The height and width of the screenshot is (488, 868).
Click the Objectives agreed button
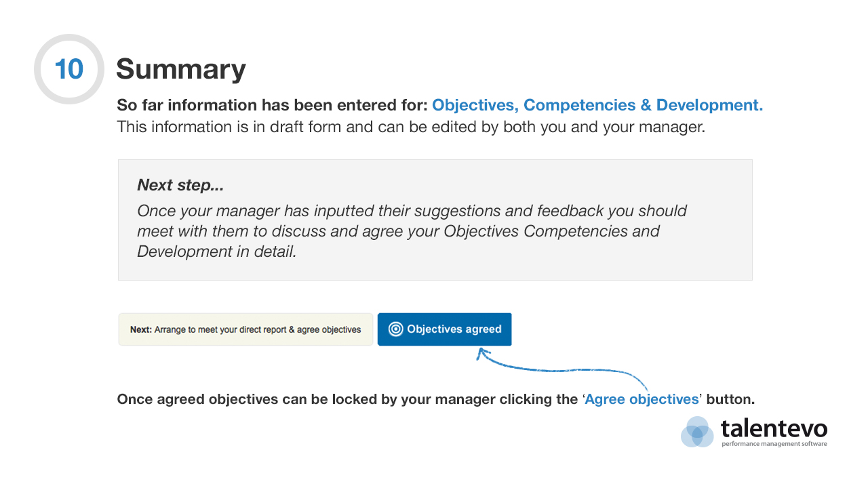coord(444,329)
